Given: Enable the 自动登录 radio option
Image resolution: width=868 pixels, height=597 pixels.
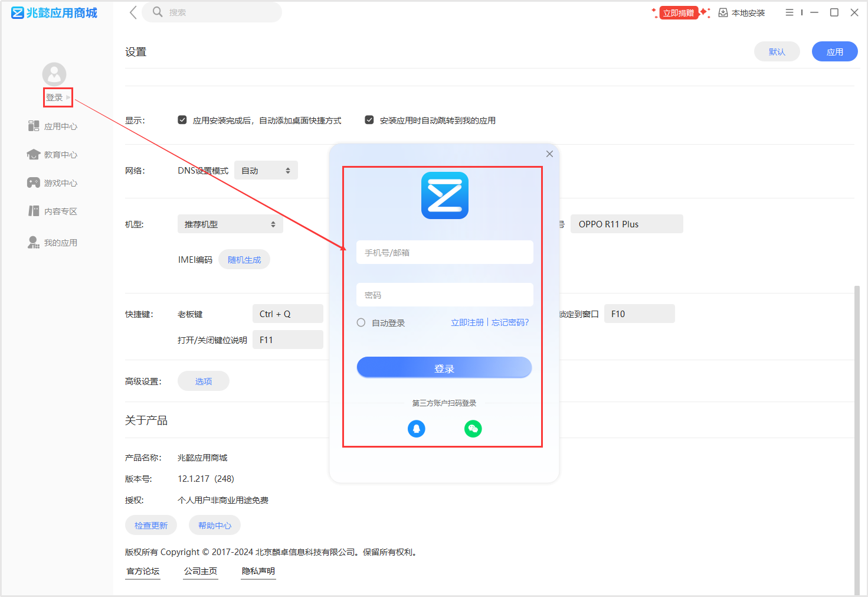Looking at the screenshot, I should 361,322.
